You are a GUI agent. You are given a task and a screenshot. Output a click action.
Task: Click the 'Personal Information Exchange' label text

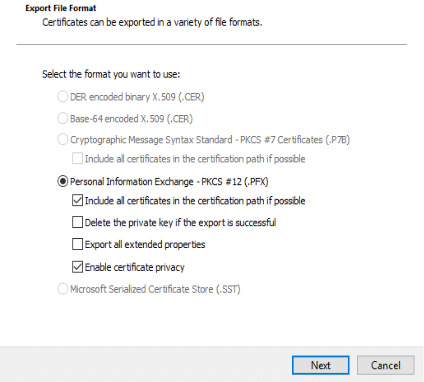click(131, 181)
